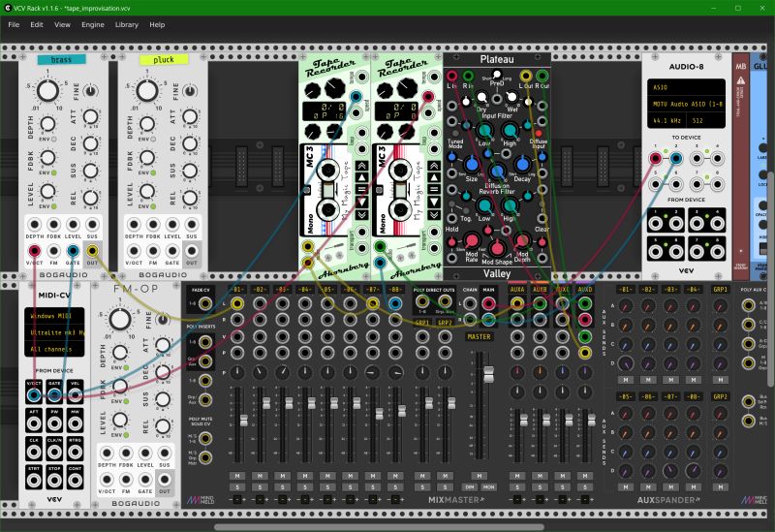Click AUDIO-8 To Device input jack 2
The width and height of the screenshot is (775, 532).
tap(675, 159)
